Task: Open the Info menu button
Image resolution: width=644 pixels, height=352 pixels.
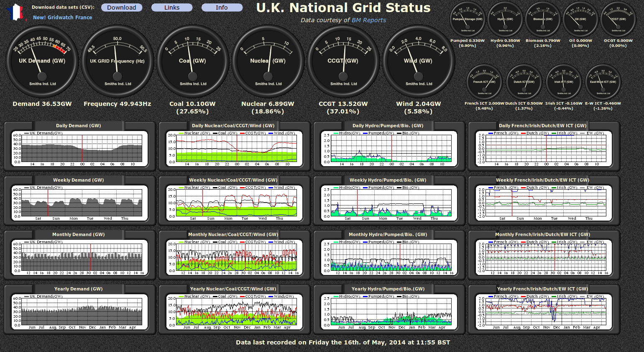Action: [222, 8]
